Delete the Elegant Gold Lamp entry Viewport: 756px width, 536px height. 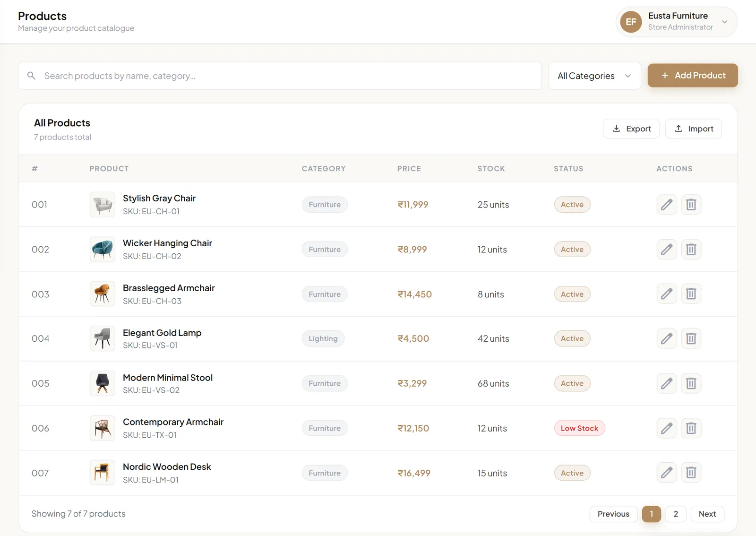[691, 338]
